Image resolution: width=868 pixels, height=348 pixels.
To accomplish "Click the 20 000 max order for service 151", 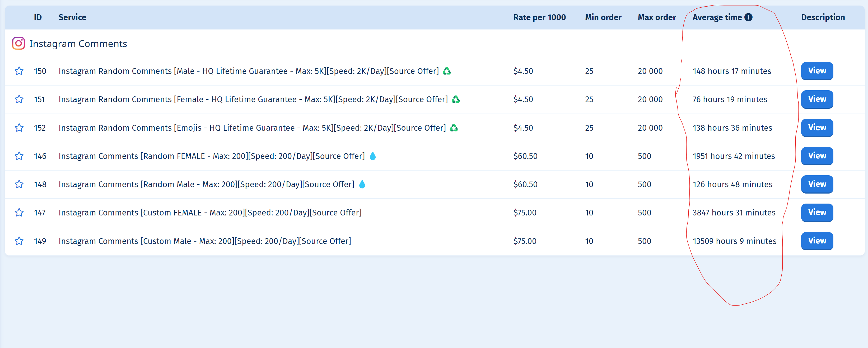I will tap(650, 99).
